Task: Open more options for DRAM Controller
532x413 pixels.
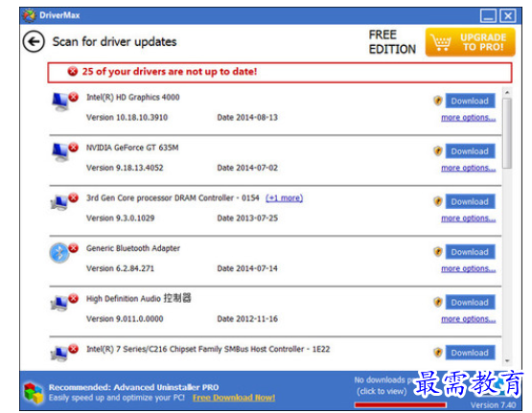Action: point(468,218)
